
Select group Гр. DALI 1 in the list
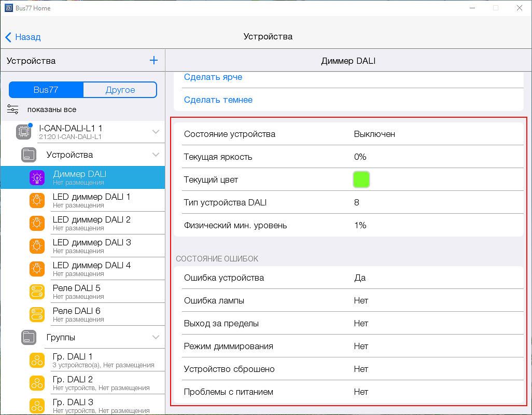83,360
